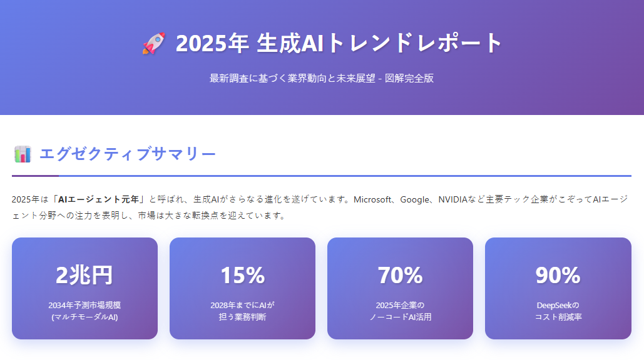This screenshot has width=644, height=360.
Task: Click the bar chart icon beside エグゼクティブサマリー
Action: click(x=23, y=154)
